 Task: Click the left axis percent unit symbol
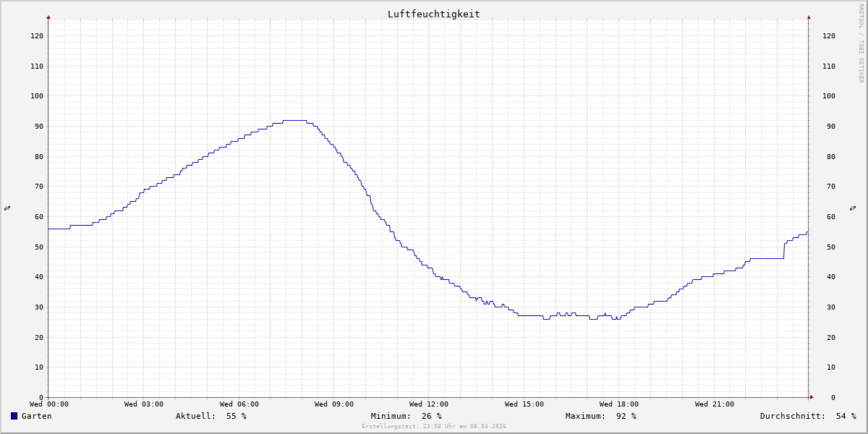pyautogui.click(x=7, y=208)
